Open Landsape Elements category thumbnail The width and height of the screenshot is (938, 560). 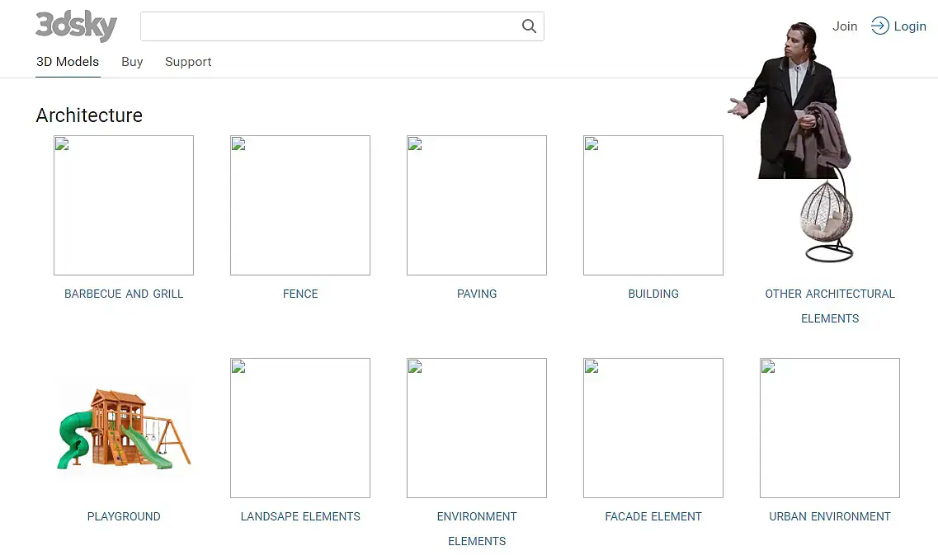point(300,428)
